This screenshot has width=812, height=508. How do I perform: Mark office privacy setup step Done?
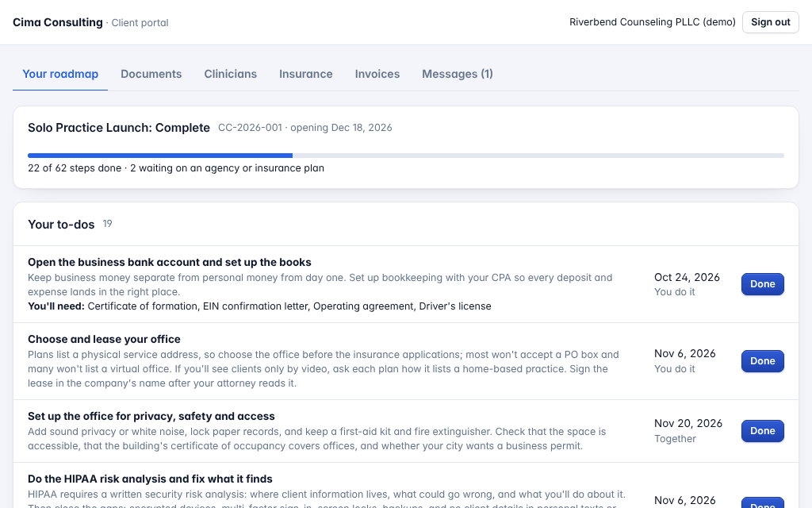[762, 431]
